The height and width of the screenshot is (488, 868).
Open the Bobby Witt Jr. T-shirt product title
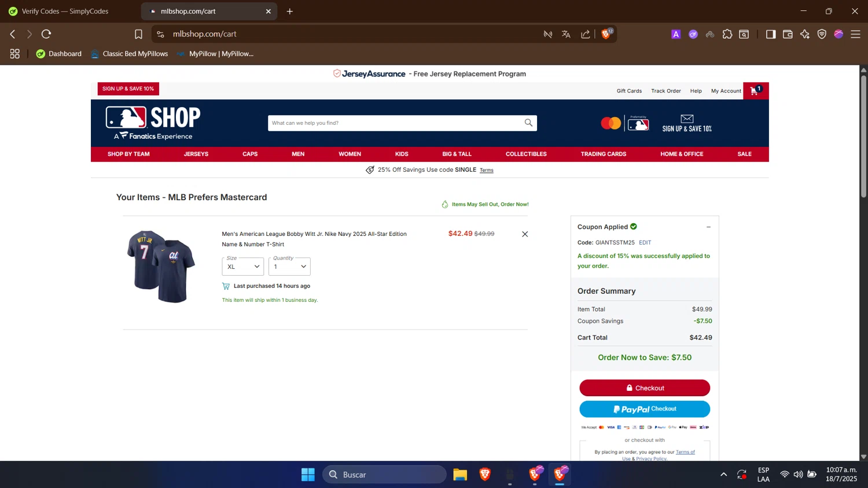coord(314,239)
